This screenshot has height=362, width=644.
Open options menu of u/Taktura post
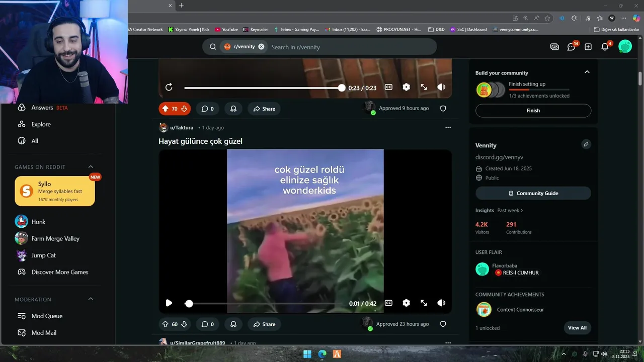pyautogui.click(x=448, y=128)
